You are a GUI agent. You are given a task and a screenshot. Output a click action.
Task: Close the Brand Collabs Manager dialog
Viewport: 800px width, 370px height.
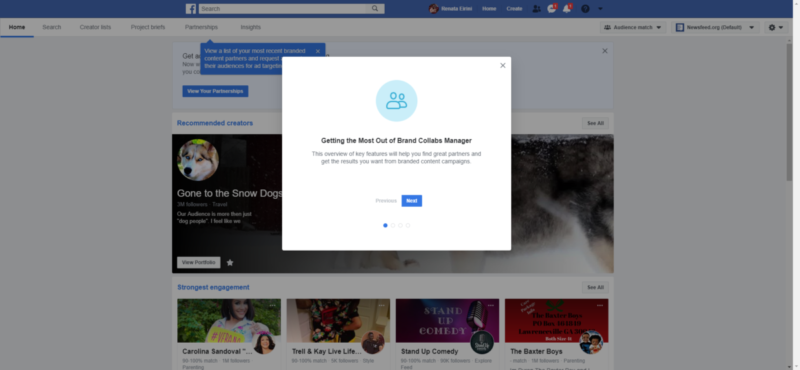[503, 65]
